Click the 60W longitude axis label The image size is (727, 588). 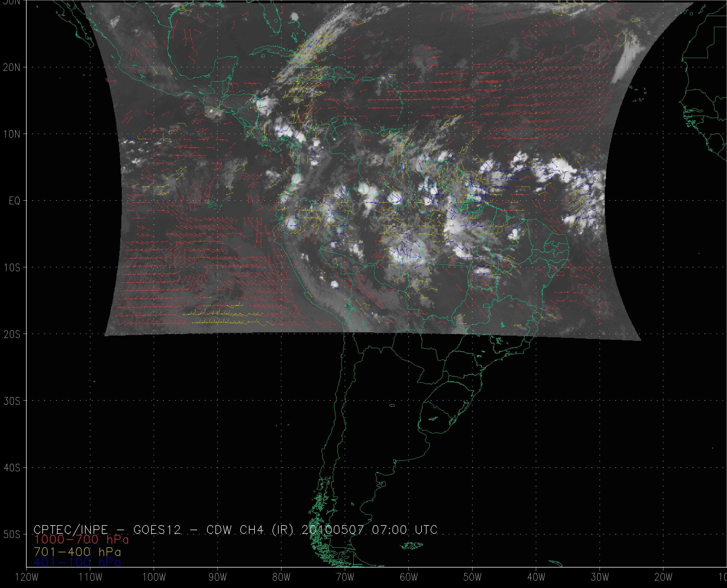[x=409, y=577]
